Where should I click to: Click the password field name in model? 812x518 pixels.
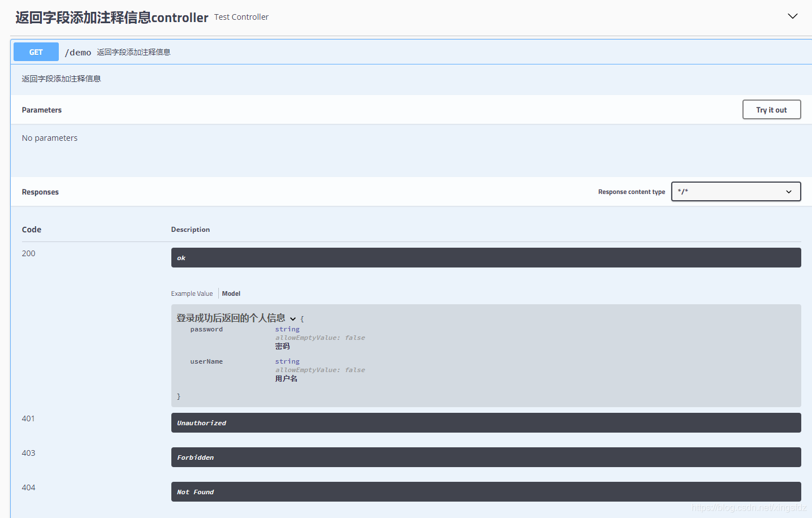tap(206, 330)
